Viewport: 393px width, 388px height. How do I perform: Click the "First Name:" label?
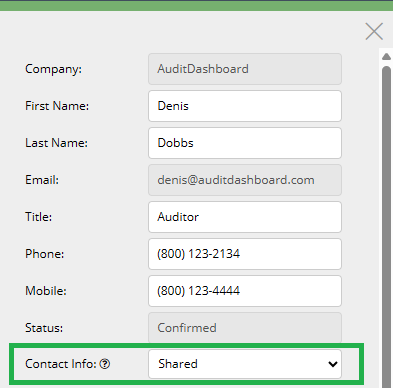[57, 106]
